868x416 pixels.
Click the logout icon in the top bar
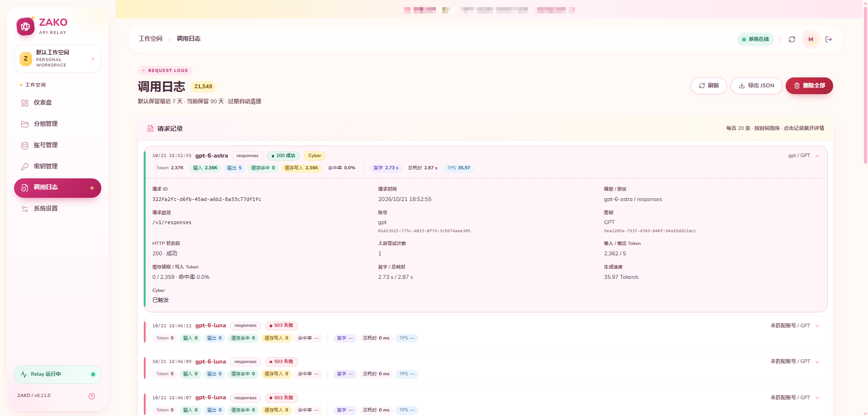[829, 39]
